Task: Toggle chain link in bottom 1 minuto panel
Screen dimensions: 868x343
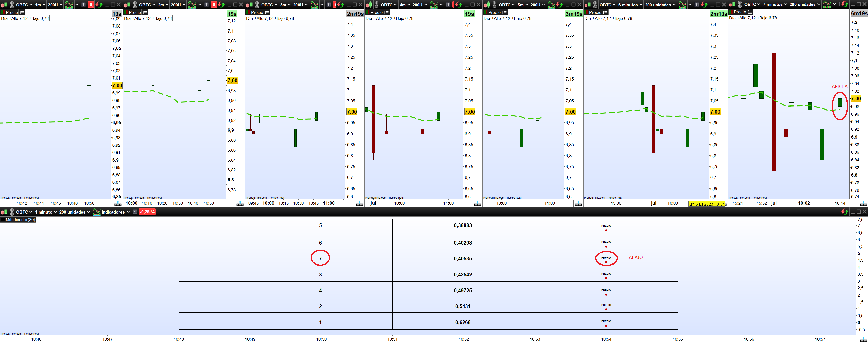Action: pyautogui.click(x=12, y=212)
